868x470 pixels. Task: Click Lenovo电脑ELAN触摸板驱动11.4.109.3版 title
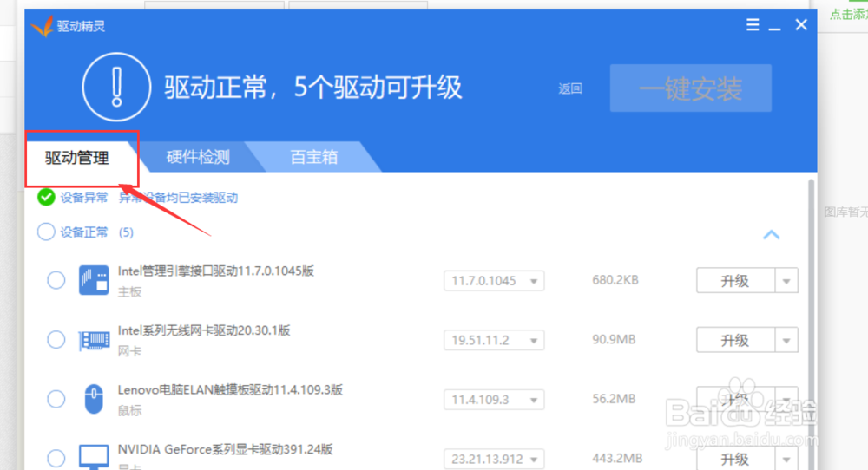tap(230, 390)
